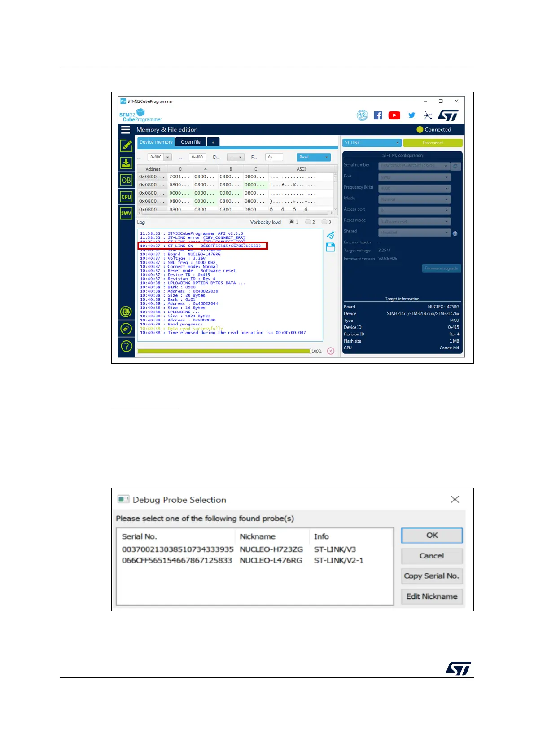This screenshot has height=756, width=534.
Task: Click the memory table vertical scrollbar
Action: [335, 191]
